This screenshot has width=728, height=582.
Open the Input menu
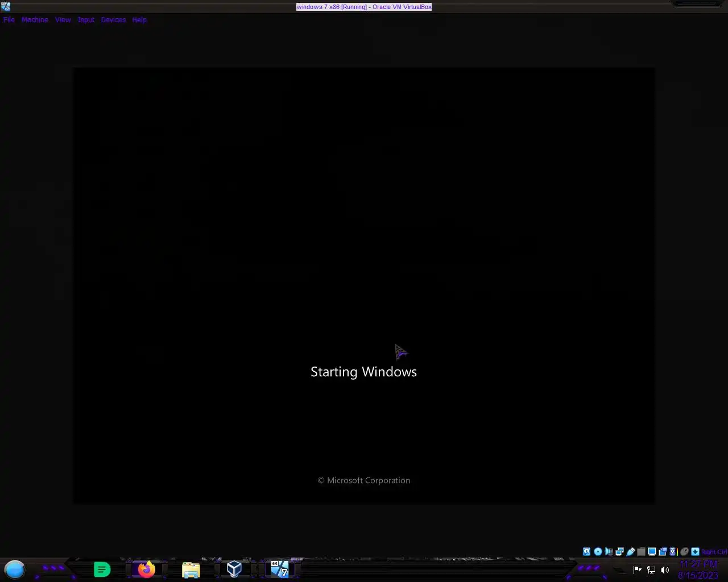pos(86,20)
